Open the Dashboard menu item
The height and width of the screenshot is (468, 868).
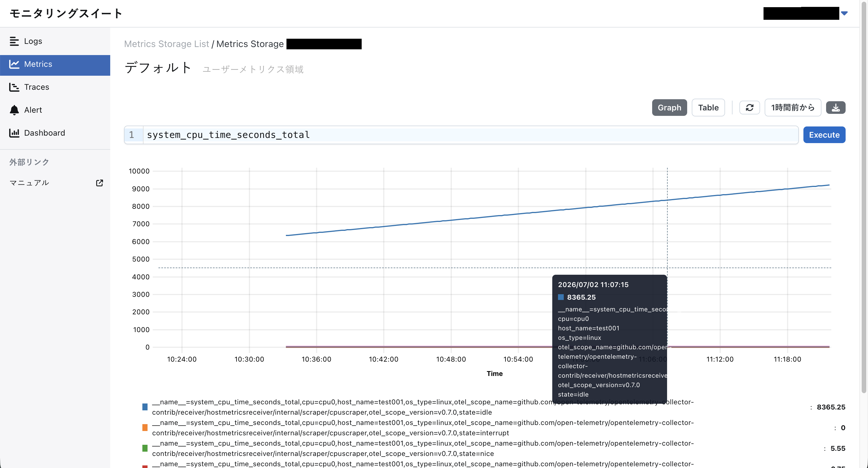55,133
